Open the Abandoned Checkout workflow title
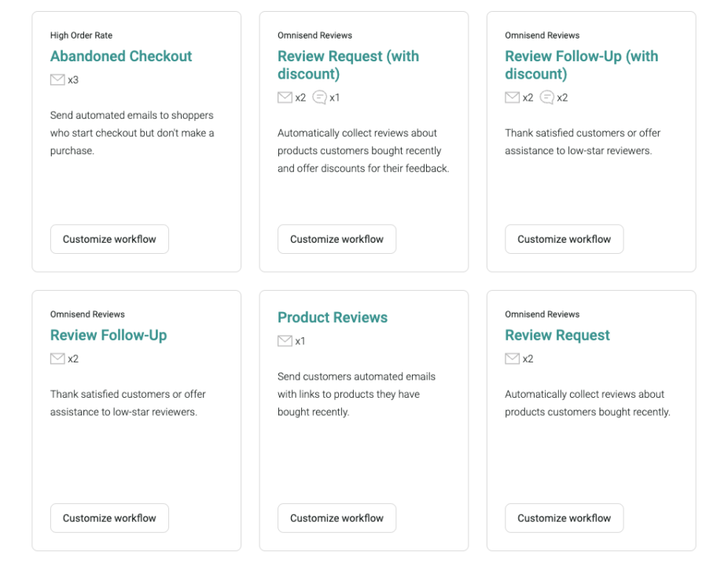 (121, 57)
